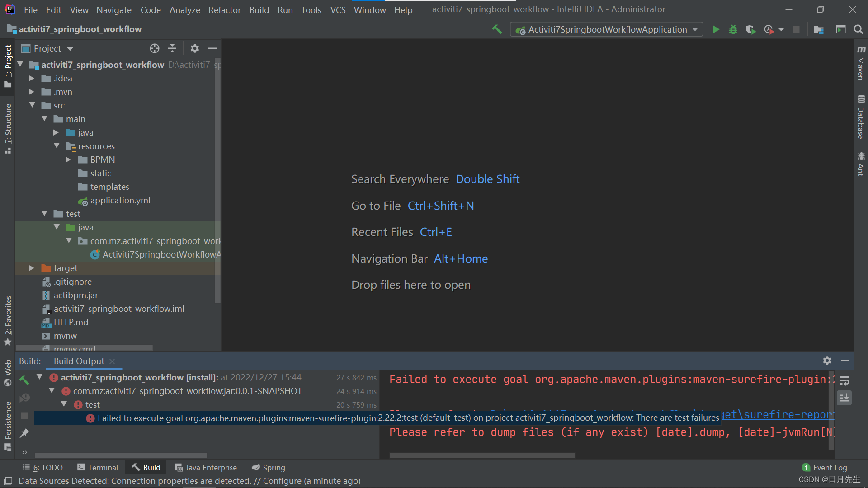Open the Maven tool window
This screenshot has height=488, width=868.
[860, 66]
